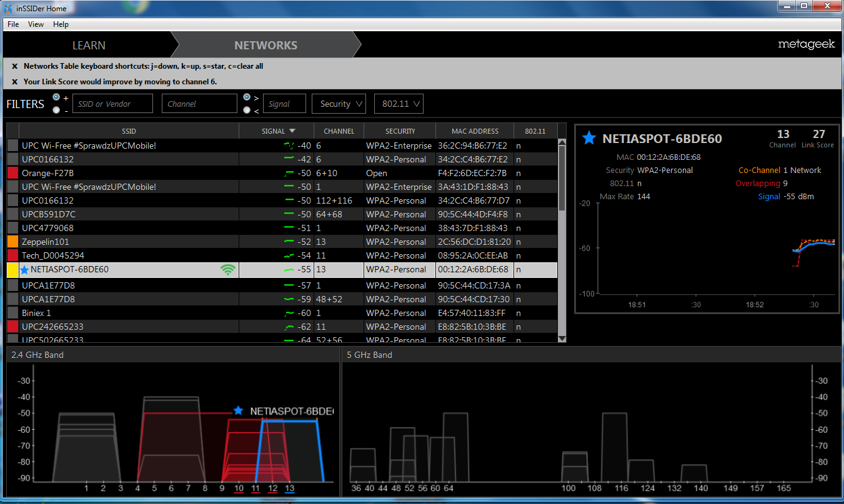
Task: Open the Security filter dropdown
Action: pyautogui.click(x=339, y=104)
